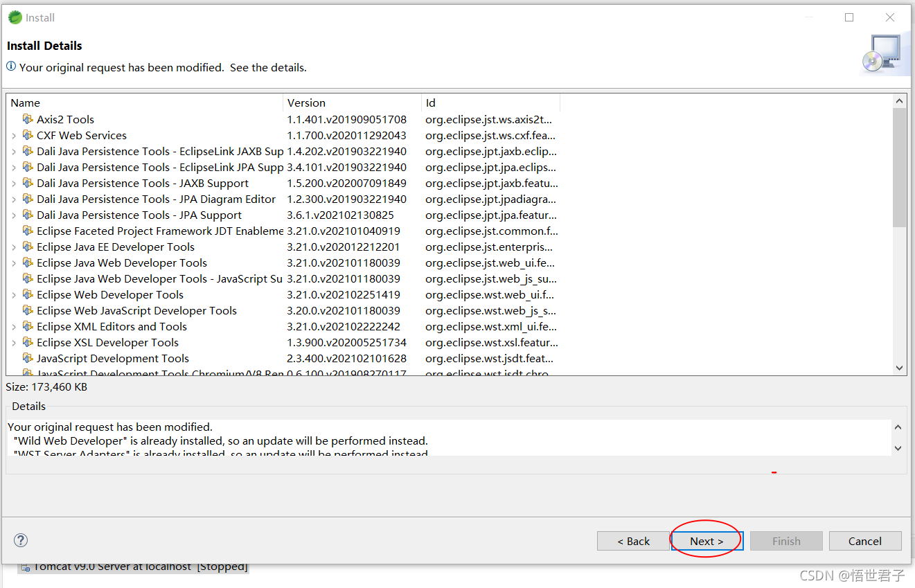Click the info icon beside modified request message
Screen dimensions: 915x588
pyautogui.click(x=11, y=66)
